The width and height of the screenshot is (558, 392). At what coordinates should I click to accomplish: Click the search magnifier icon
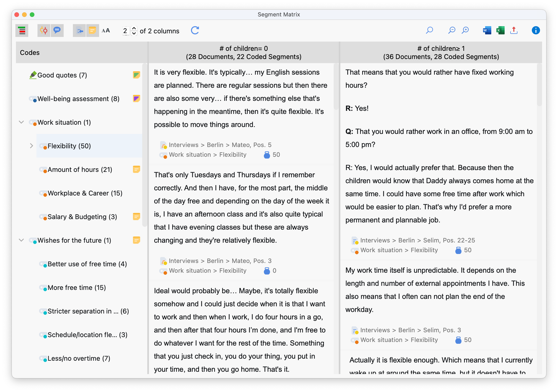click(429, 31)
